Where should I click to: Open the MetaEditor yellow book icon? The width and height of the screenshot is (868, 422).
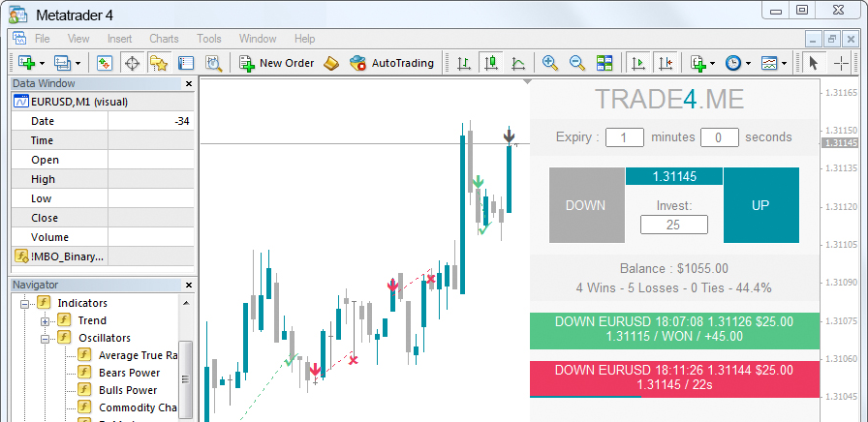pos(331,63)
